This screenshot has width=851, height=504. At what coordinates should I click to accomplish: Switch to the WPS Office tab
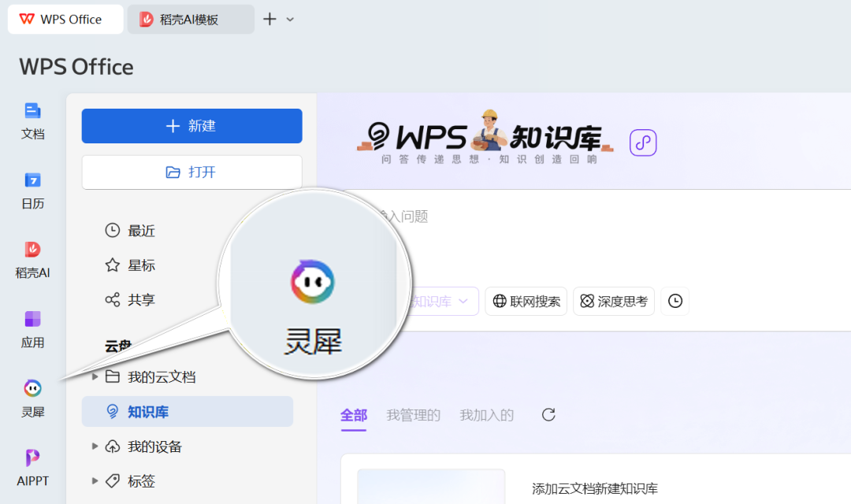[65, 20]
